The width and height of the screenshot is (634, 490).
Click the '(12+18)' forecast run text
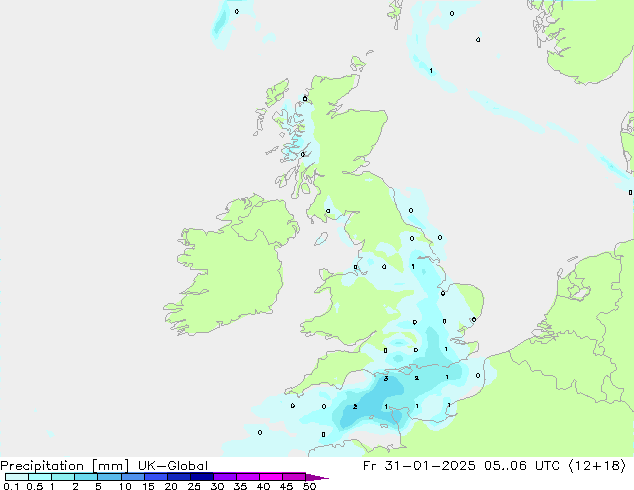tap(597, 466)
